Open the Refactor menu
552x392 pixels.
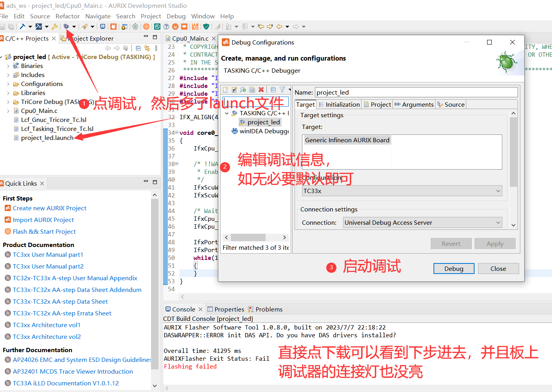68,16
